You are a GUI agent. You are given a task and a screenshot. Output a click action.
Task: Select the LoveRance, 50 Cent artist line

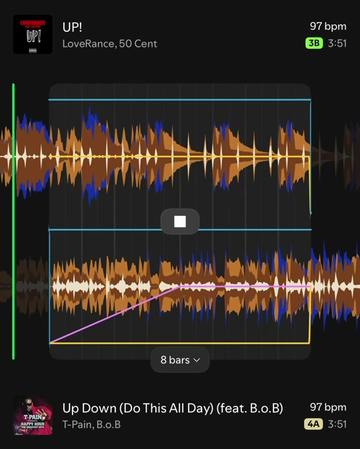[110, 44]
